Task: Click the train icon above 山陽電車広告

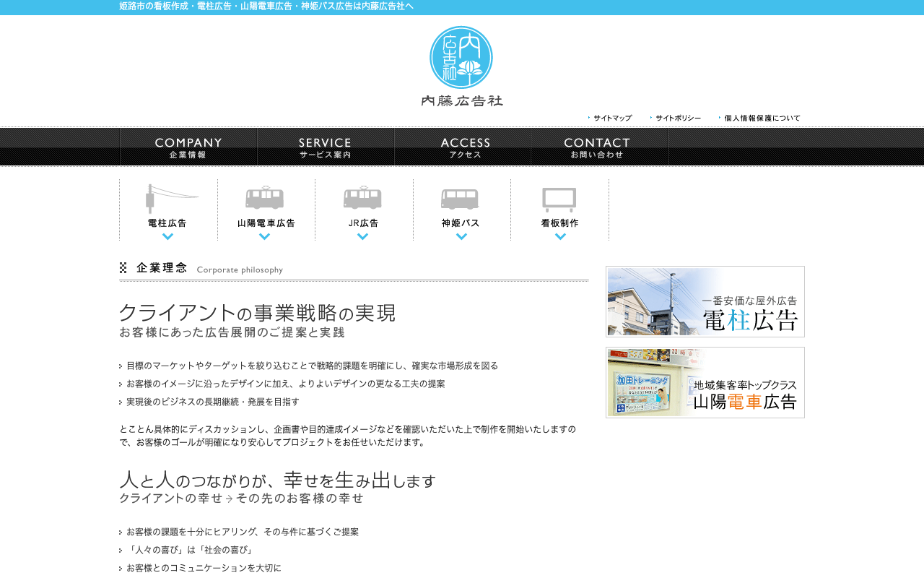Action: (x=265, y=197)
